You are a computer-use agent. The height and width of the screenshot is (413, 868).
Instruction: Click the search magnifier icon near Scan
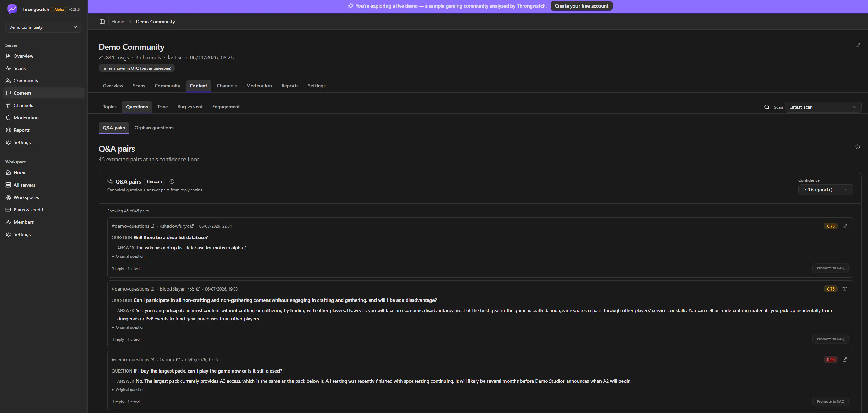coord(767,107)
